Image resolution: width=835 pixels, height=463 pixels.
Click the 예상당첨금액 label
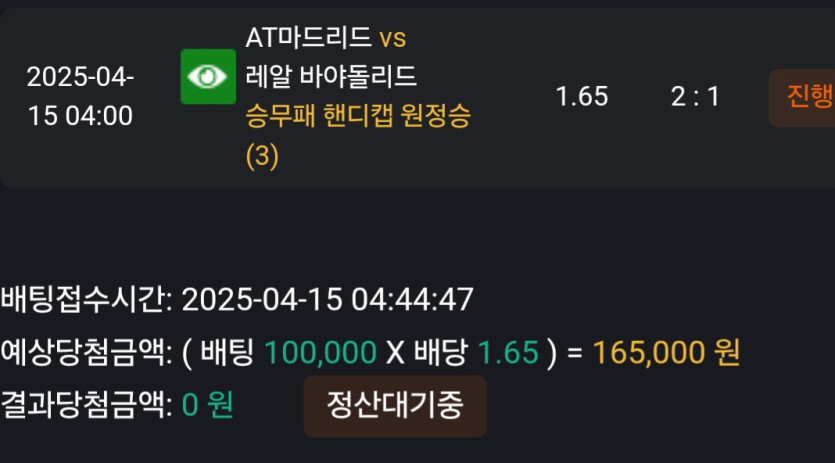pyautogui.click(x=86, y=353)
